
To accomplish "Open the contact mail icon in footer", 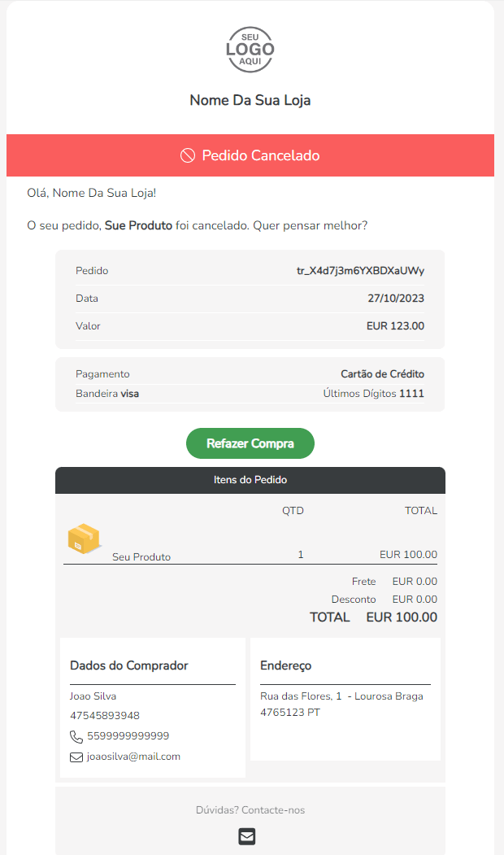I will click(247, 835).
